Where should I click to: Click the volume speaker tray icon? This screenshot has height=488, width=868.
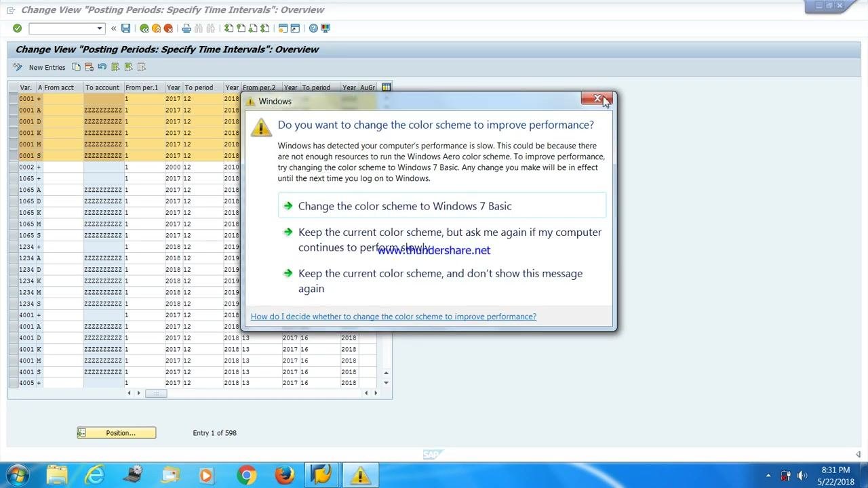coord(802,476)
